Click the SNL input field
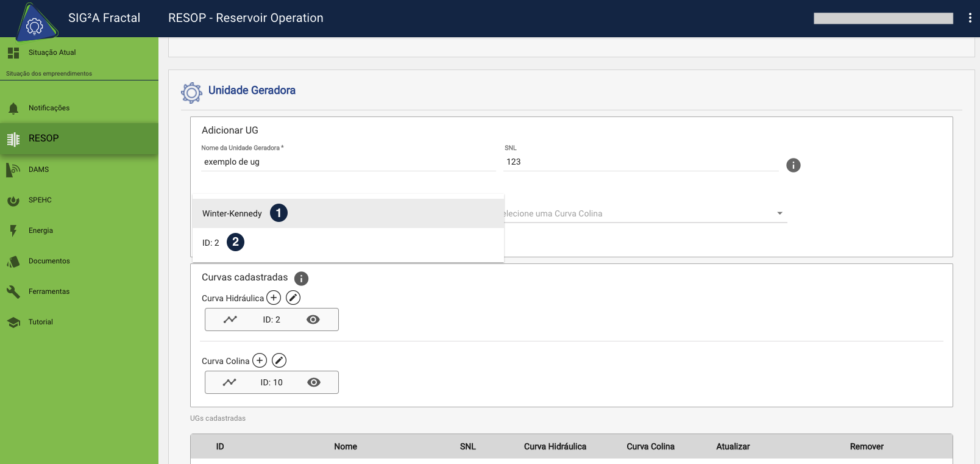 tap(640, 162)
